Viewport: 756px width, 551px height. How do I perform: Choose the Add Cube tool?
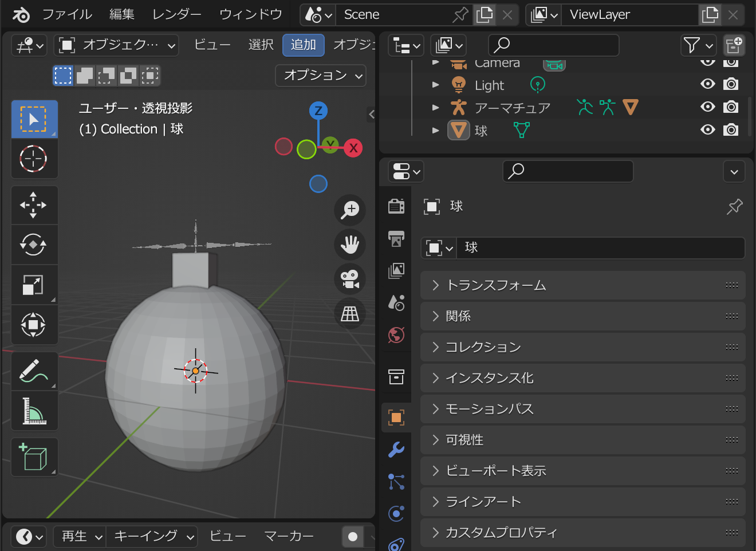click(34, 457)
